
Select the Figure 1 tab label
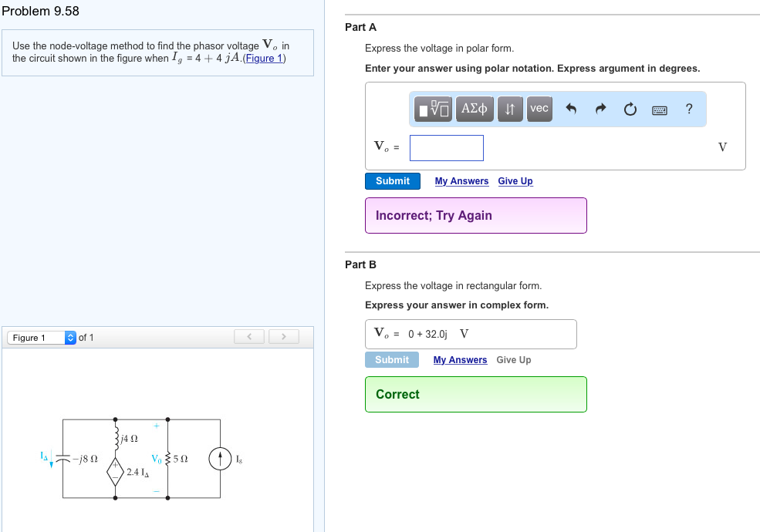click(29, 337)
